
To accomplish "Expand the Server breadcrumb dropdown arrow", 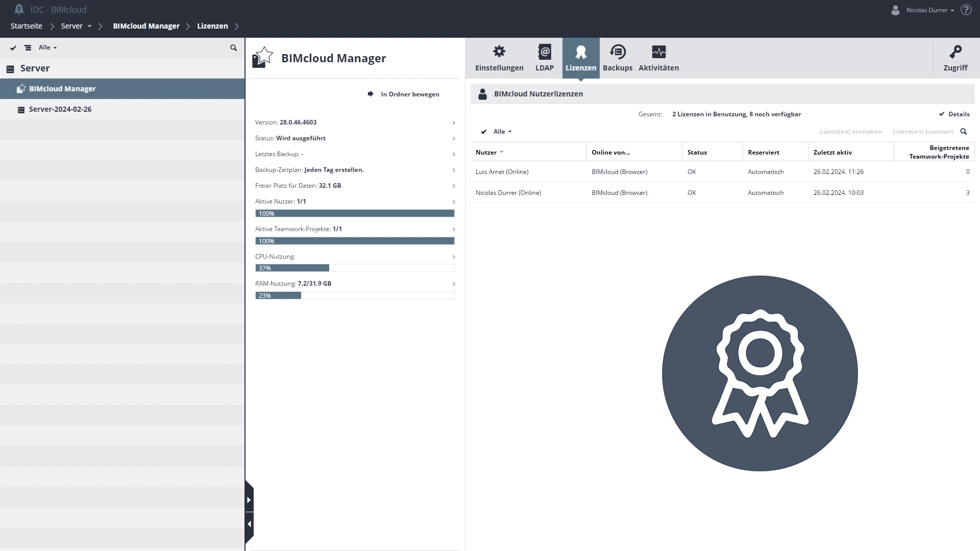I will (x=89, y=26).
